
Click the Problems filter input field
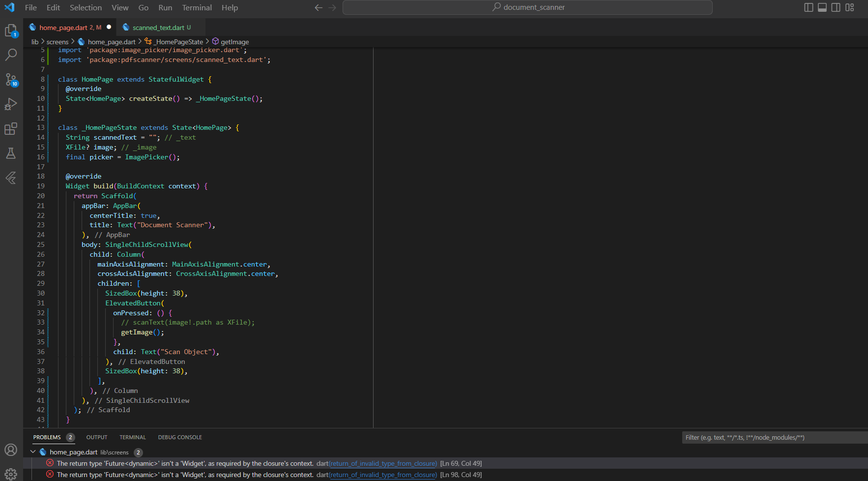(x=775, y=437)
